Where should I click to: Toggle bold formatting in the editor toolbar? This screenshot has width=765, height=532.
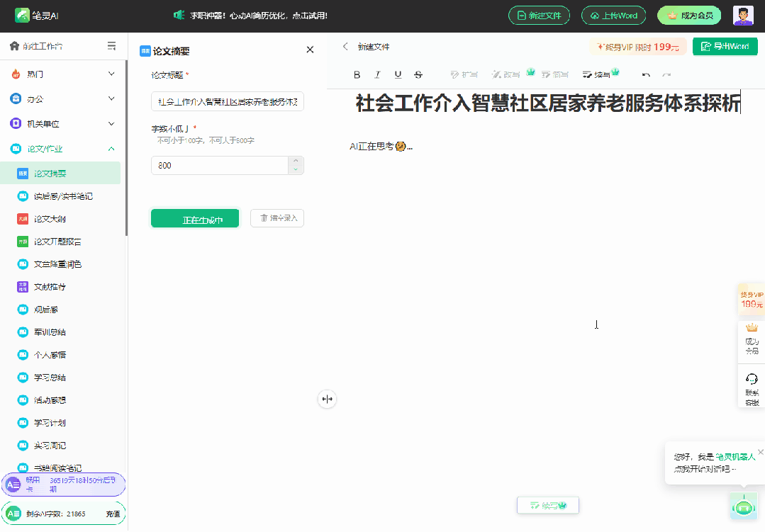click(357, 74)
